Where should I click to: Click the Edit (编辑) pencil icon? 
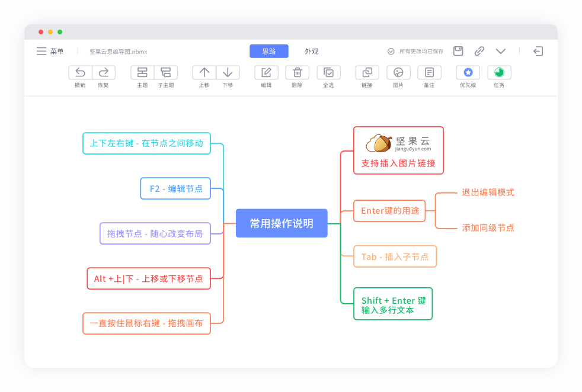266,72
